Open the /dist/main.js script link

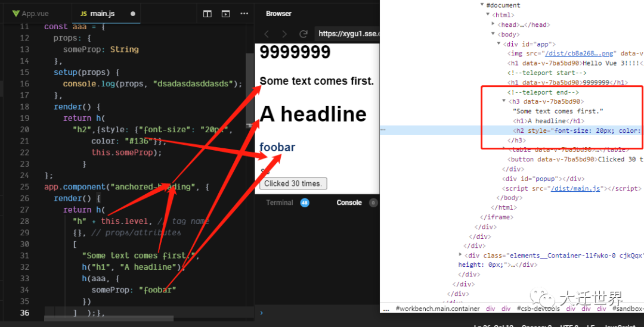[x=575, y=188]
